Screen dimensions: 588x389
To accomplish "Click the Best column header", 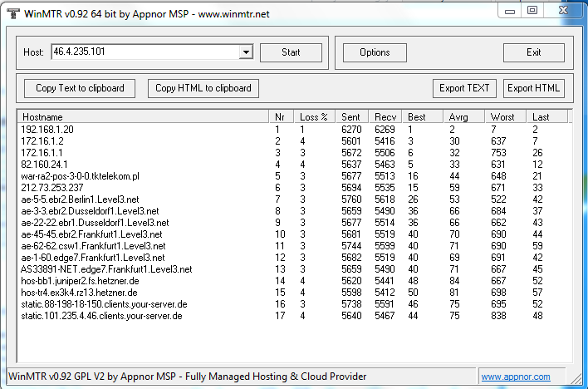I will pos(423,116).
